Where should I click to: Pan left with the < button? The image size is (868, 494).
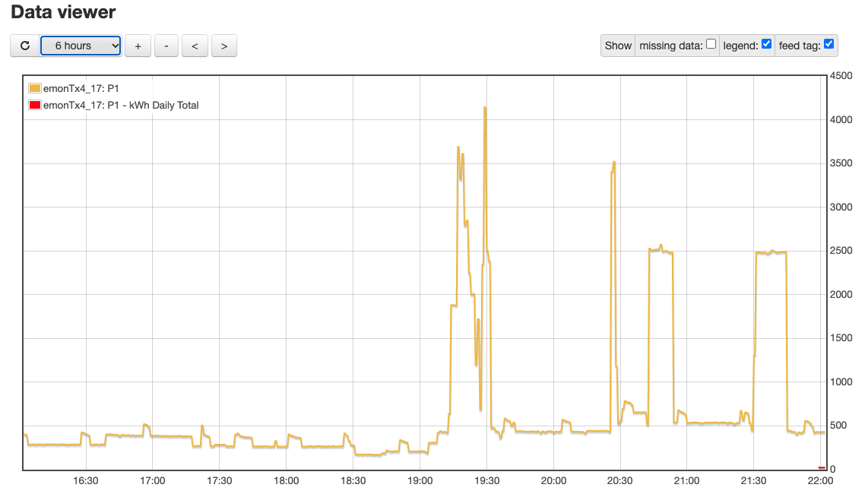[x=195, y=46]
